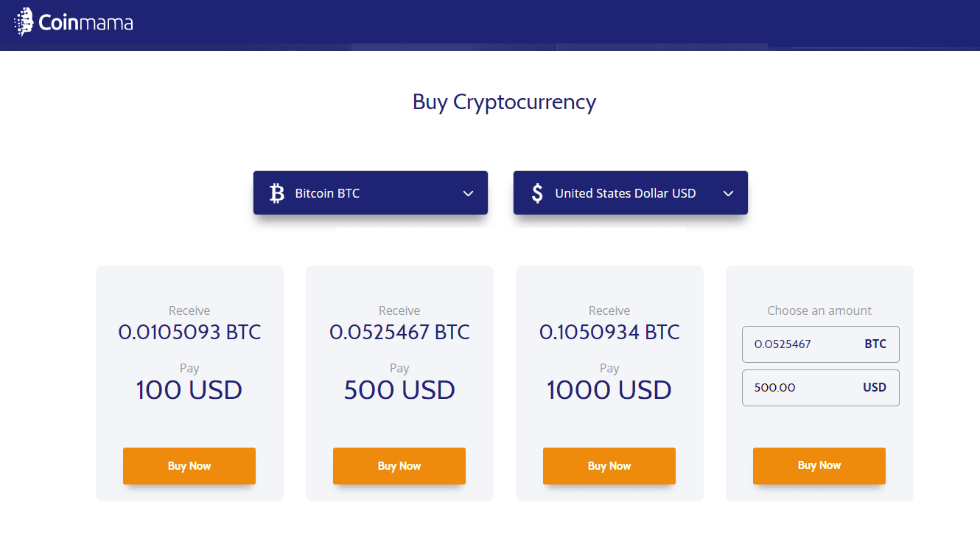Click Buy Now under 500 USD

point(399,466)
